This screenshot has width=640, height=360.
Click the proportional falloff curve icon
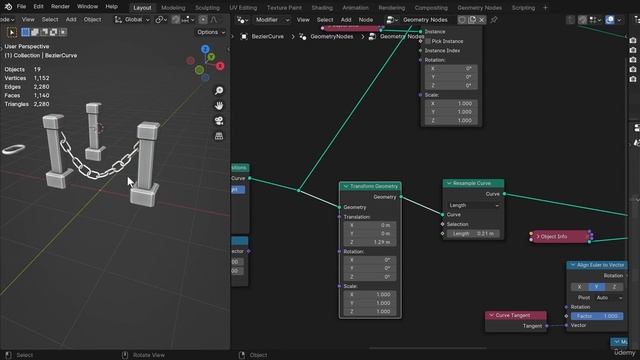click(x=214, y=20)
